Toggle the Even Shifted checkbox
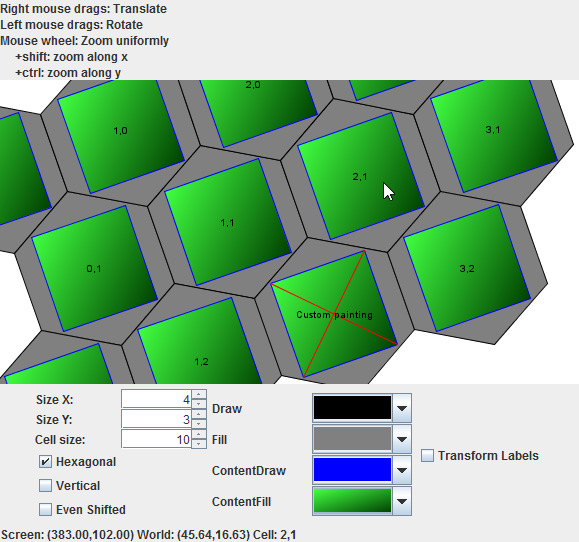Screen dimensions: 579x542 click(45, 510)
